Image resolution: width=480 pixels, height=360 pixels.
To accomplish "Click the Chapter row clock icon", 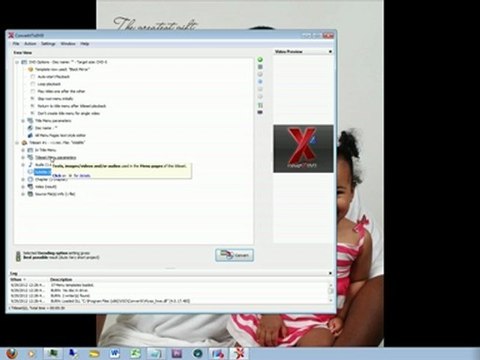I will point(30,179).
